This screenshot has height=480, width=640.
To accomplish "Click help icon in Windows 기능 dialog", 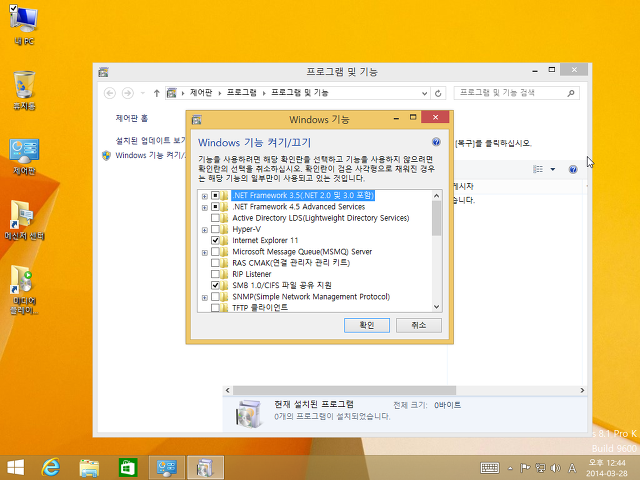I will tap(436, 142).
